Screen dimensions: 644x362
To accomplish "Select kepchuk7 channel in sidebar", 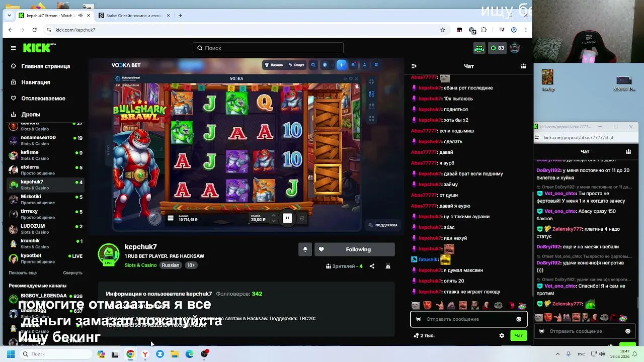I will [45, 185].
